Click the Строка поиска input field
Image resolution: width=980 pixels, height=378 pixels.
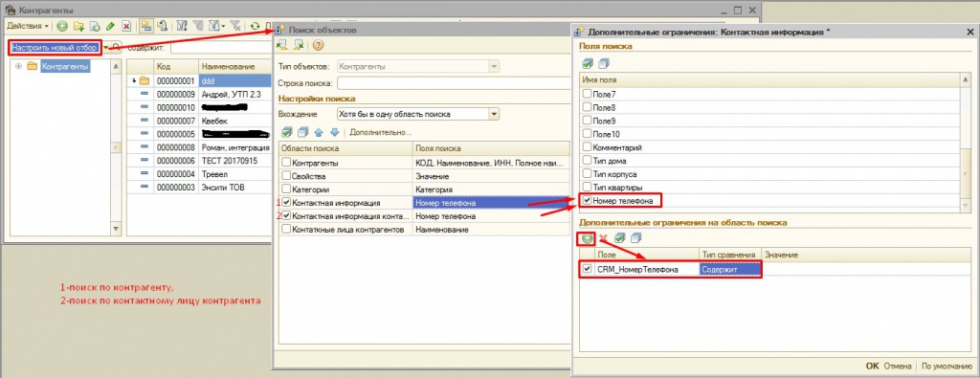click(455, 83)
